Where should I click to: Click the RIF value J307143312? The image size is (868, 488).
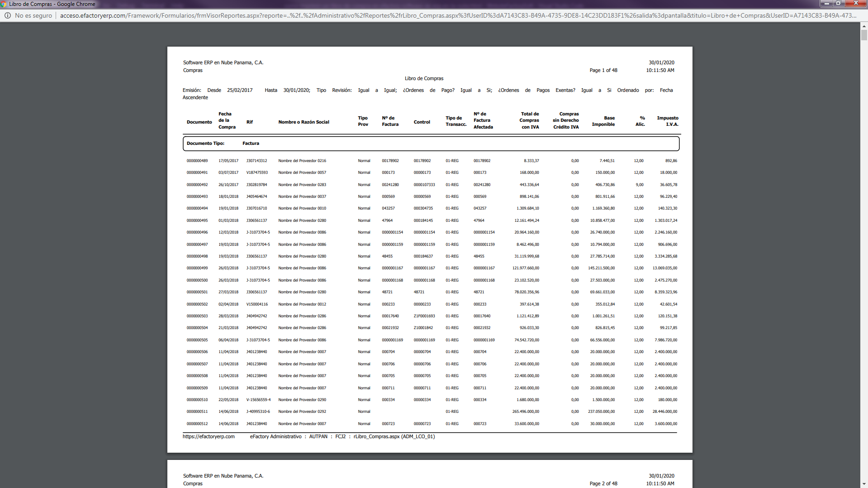pos(256,161)
